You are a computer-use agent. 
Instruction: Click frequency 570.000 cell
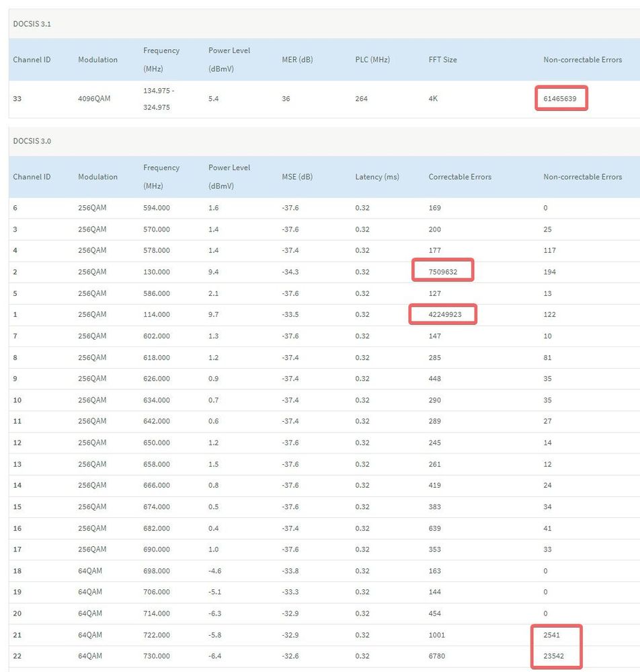point(157,229)
